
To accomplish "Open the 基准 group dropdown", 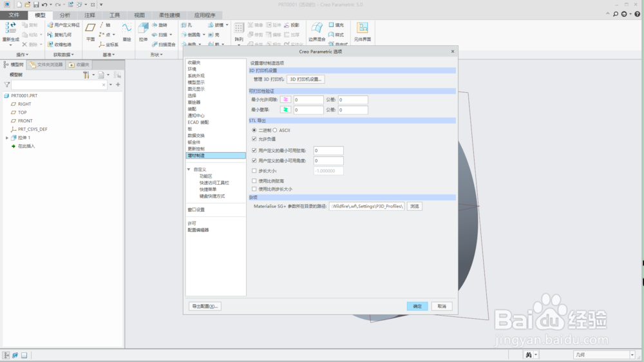I will coord(108,55).
